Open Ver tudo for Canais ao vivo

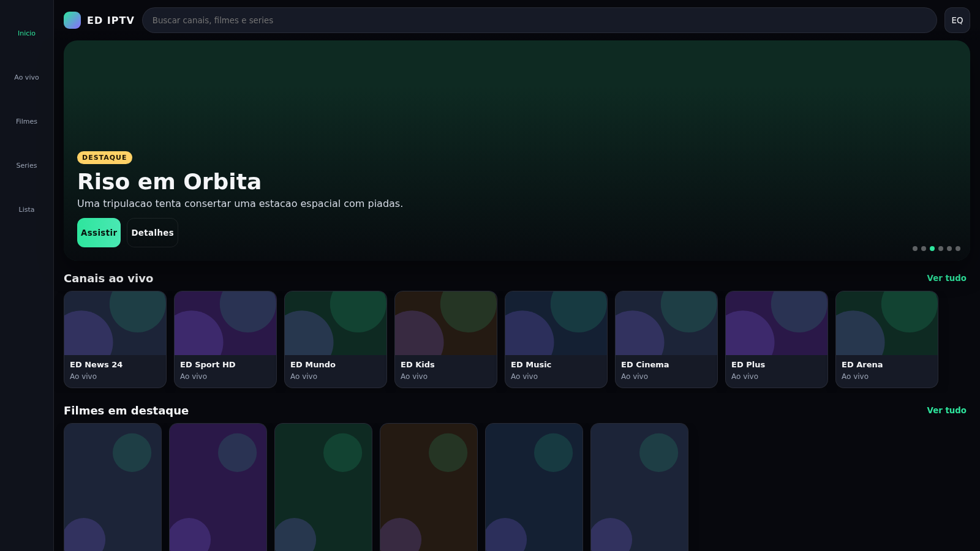[x=946, y=278]
